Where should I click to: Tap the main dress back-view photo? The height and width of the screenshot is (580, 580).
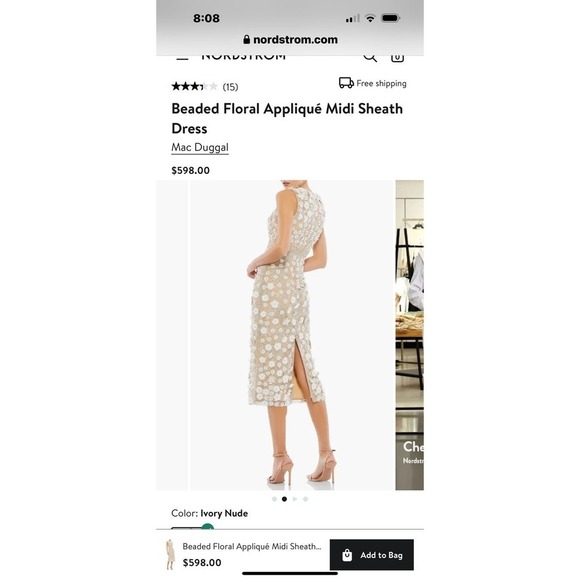(292, 335)
